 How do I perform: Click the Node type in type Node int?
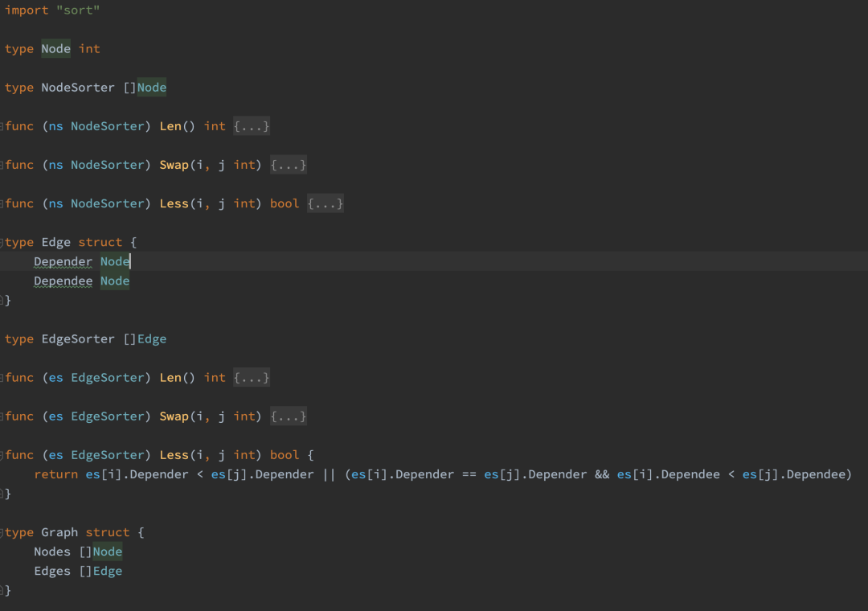[x=56, y=49]
